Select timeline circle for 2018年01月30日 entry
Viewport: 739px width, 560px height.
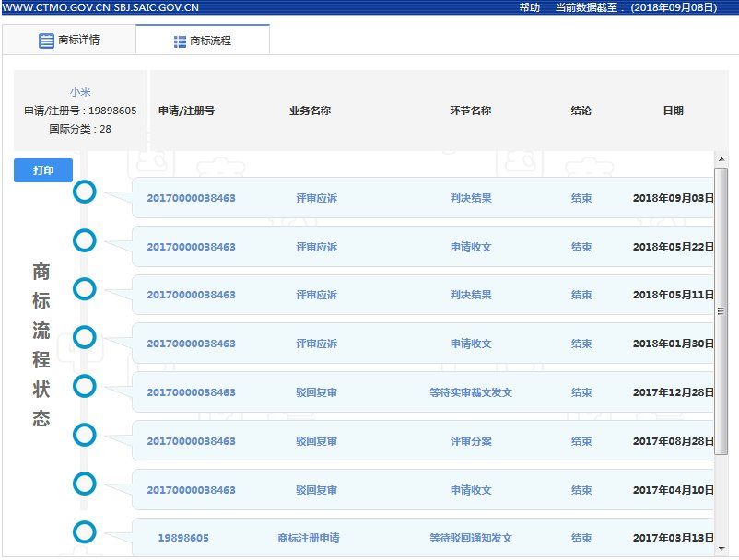[85, 337]
